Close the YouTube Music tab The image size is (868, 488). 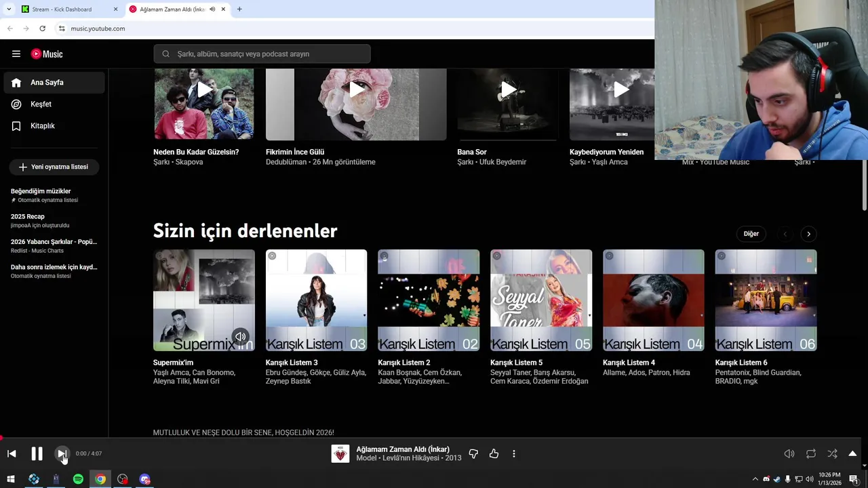(x=223, y=9)
